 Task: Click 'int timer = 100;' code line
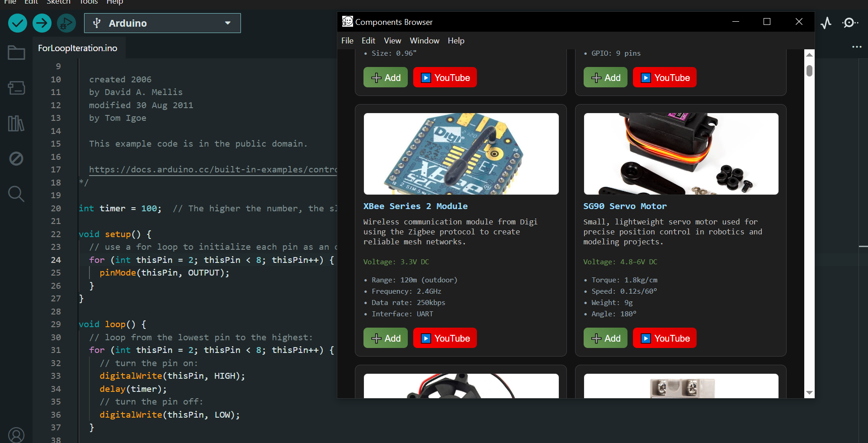coord(120,209)
